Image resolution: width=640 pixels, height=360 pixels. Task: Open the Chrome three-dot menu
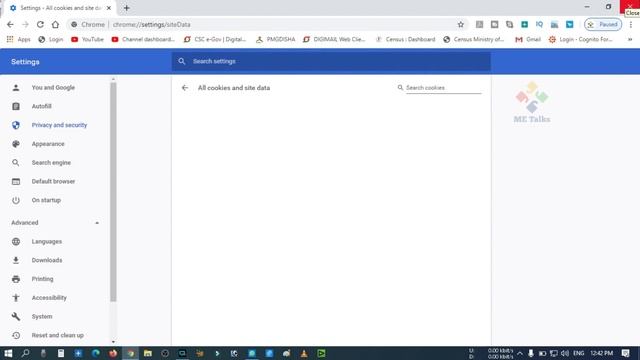point(631,24)
